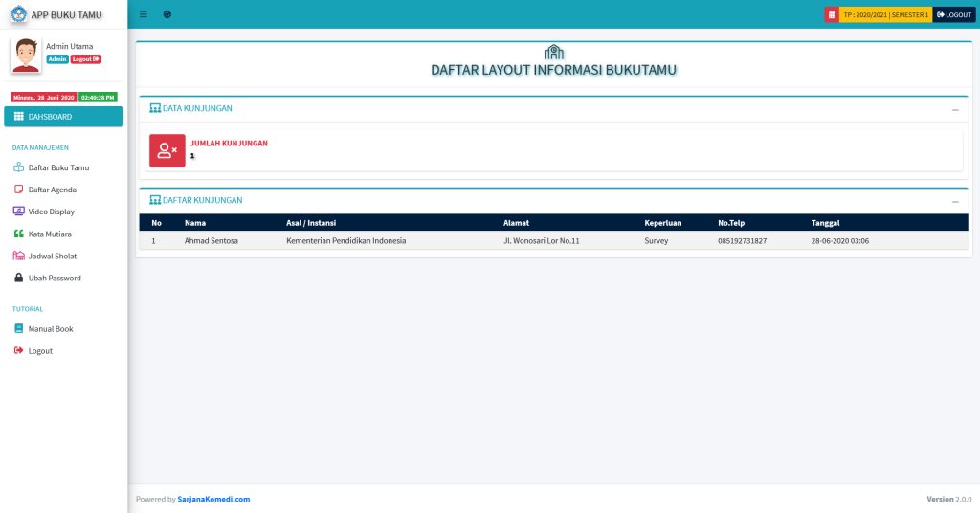980x513 pixels.
Task: Click phone number 085192731827
Action: click(742, 240)
